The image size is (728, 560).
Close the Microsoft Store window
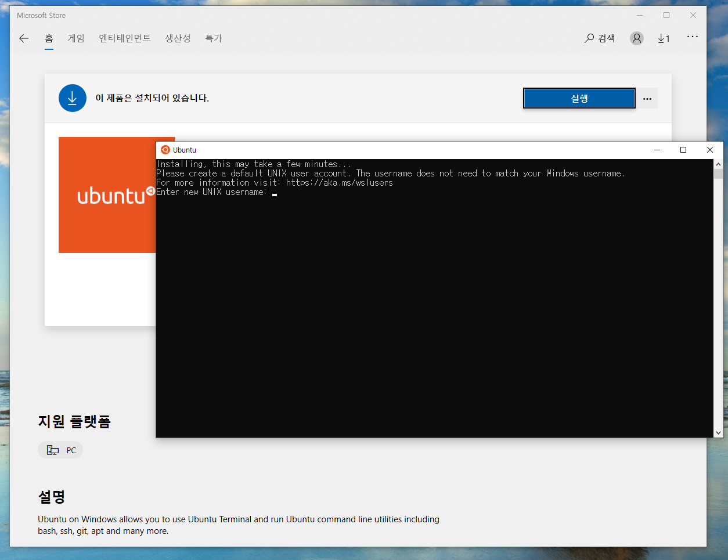pos(693,15)
